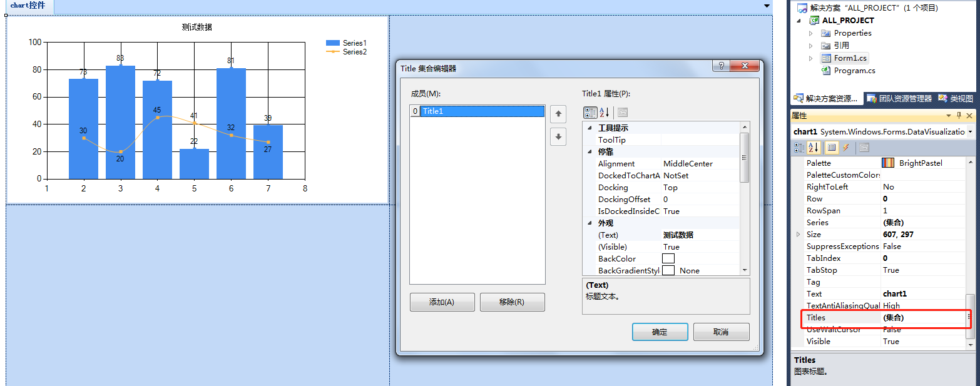This screenshot has width=980, height=386.
Task: Click the (Text) value 测试数据
Action: click(x=678, y=235)
